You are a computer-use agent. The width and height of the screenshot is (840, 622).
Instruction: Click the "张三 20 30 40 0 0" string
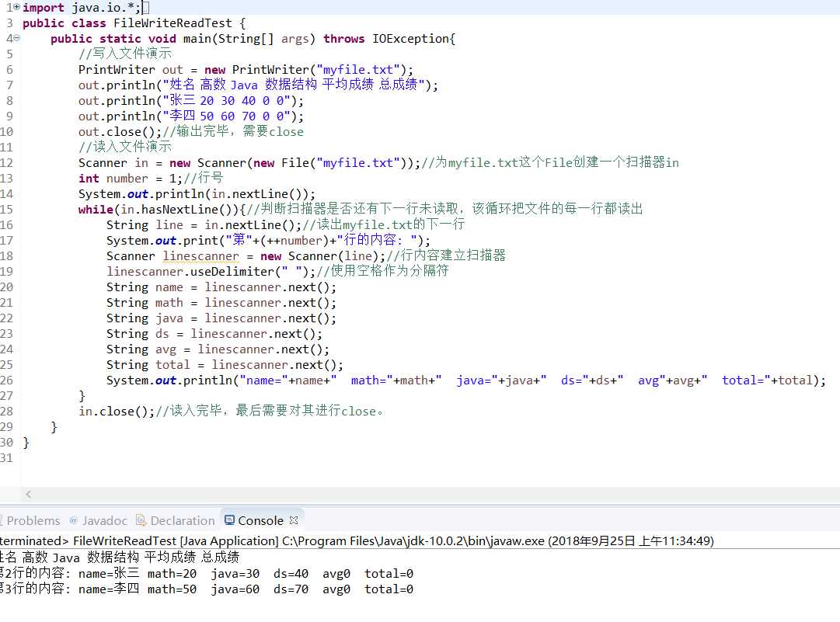click(227, 101)
